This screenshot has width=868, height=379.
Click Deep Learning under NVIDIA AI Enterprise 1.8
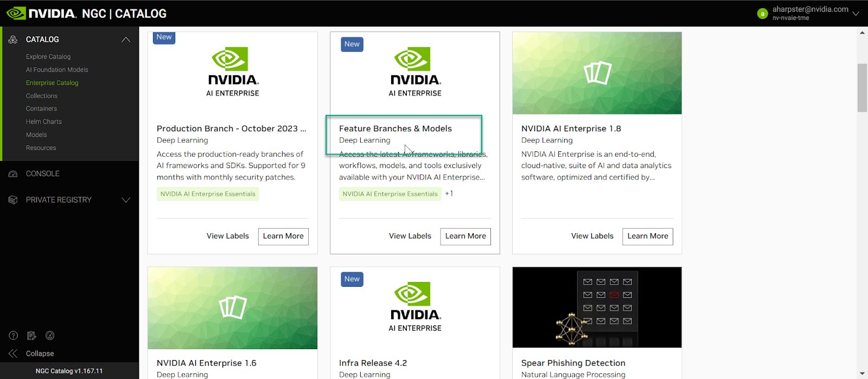point(547,140)
